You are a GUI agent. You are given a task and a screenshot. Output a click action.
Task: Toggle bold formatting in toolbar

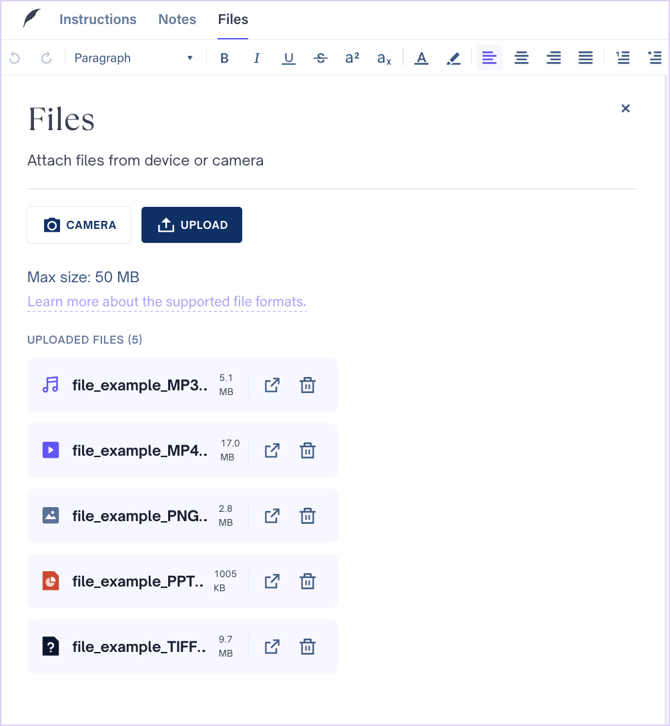coord(224,58)
